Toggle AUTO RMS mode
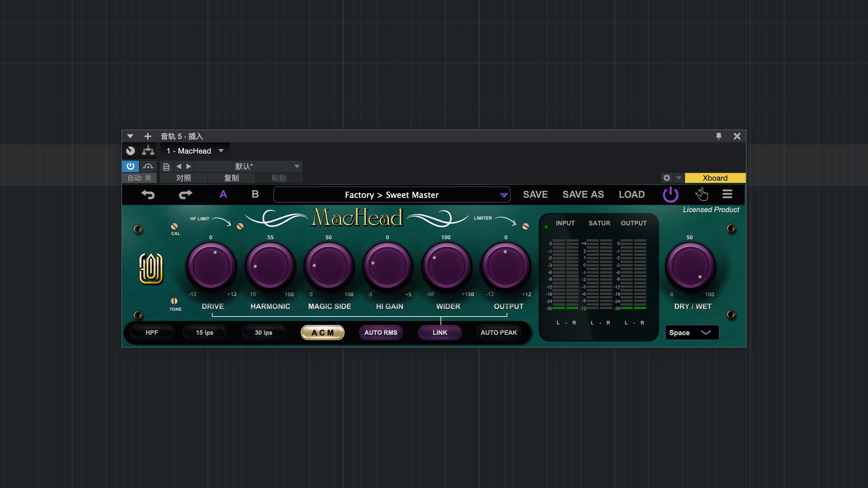The width and height of the screenshot is (868, 488). pos(381,333)
